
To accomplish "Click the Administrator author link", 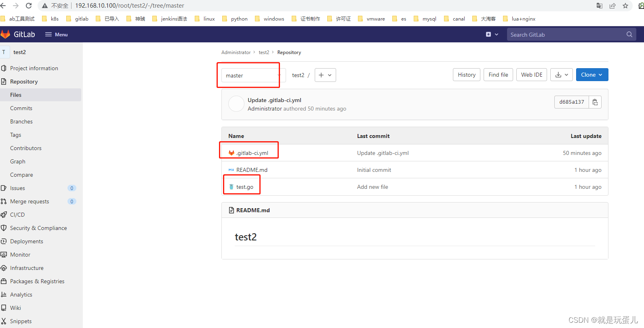I will point(265,109).
